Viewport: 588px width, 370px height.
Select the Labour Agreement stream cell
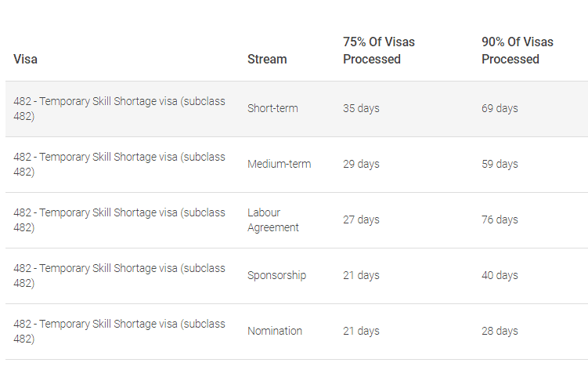(x=273, y=220)
